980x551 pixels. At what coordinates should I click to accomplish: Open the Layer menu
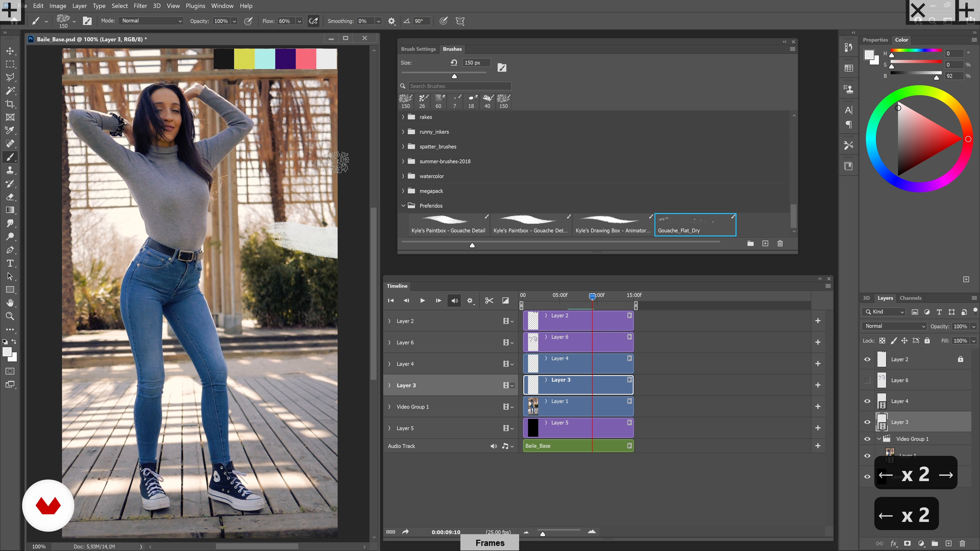pyautogui.click(x=80, y=6)
